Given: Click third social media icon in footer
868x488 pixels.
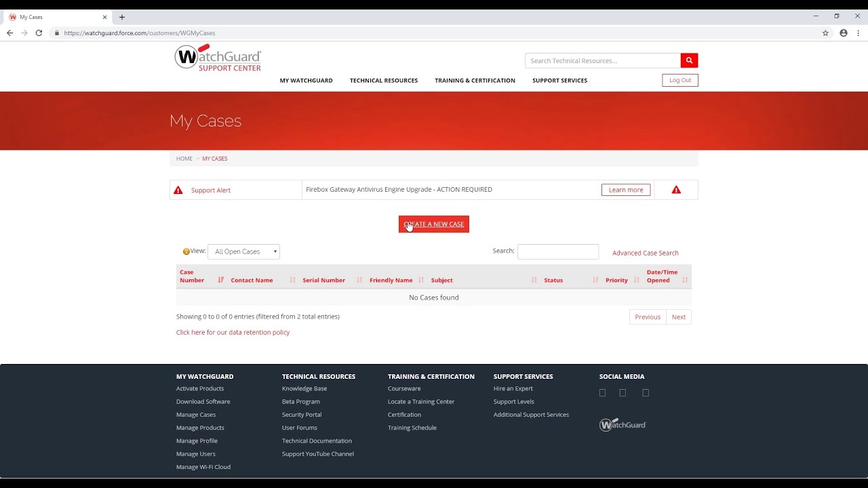Looking at the screenshot, I should click(646, 392).
